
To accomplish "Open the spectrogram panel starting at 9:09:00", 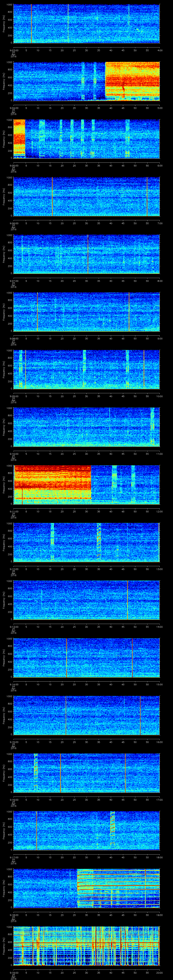I will click(x=86, y=369).
